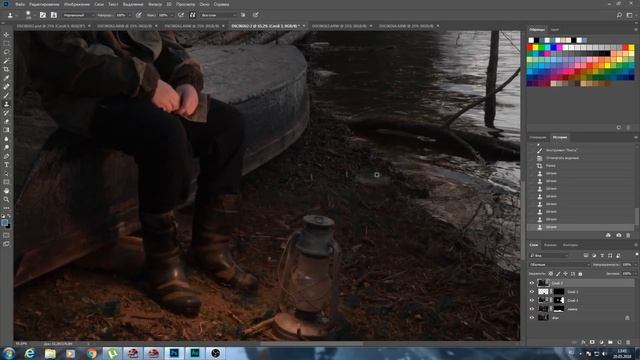640x360 pixels.
Task: Open the Файл menu
Action: 20,4
